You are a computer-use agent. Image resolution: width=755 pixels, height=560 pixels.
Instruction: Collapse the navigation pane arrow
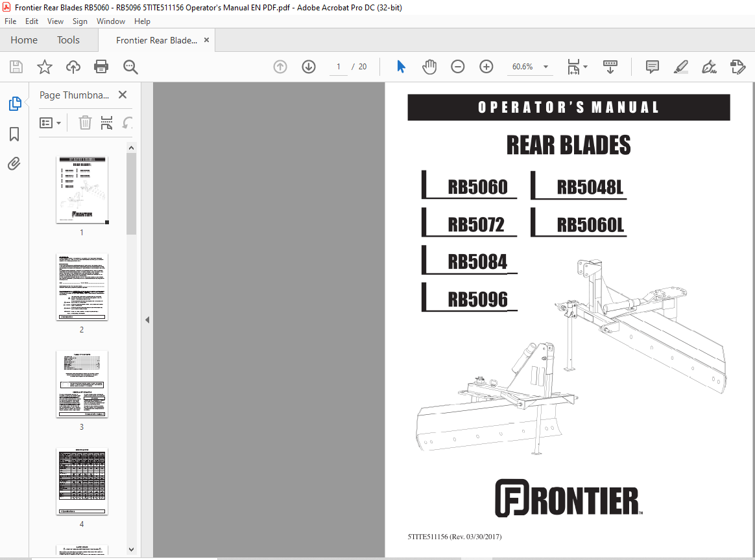[x=147, y=320]
